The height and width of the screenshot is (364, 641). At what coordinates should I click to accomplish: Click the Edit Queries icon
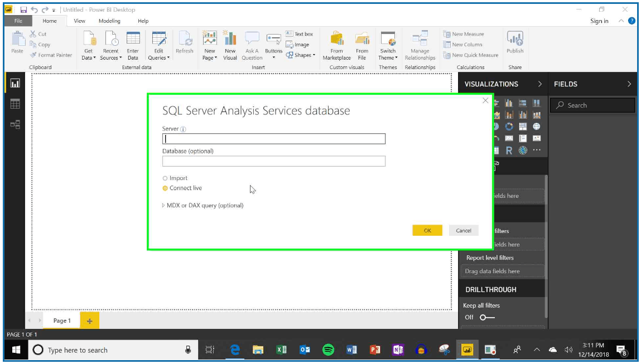click(x=158, y=39)
